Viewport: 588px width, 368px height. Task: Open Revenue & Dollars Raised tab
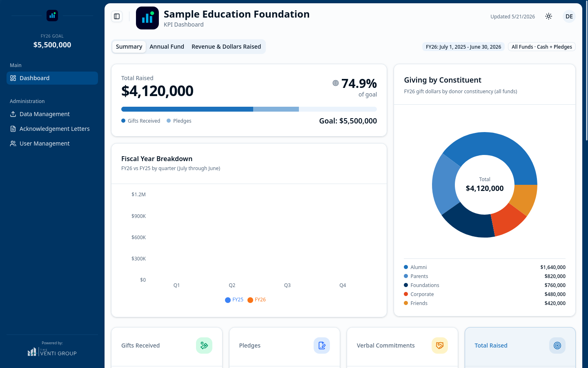click(x=226, y=47)
